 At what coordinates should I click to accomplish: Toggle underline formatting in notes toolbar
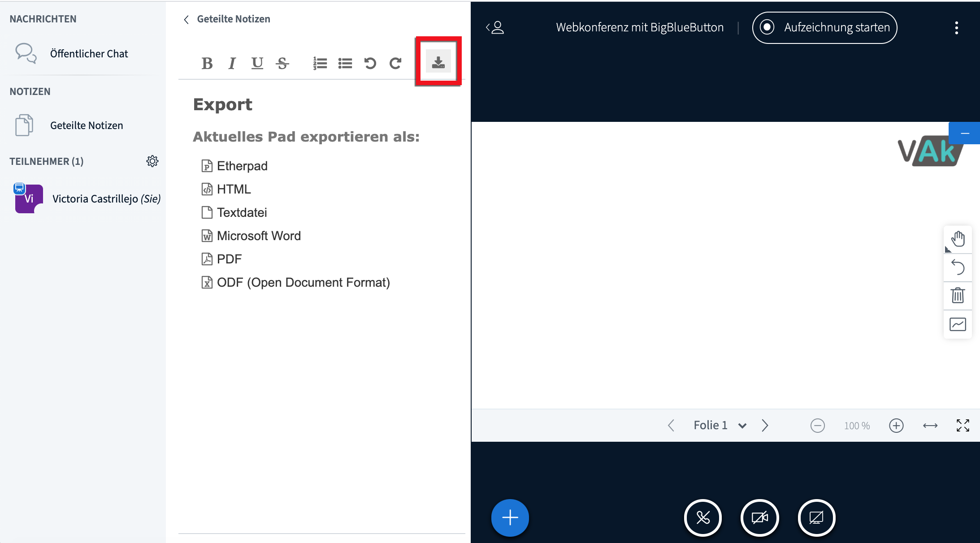point(257,63)
